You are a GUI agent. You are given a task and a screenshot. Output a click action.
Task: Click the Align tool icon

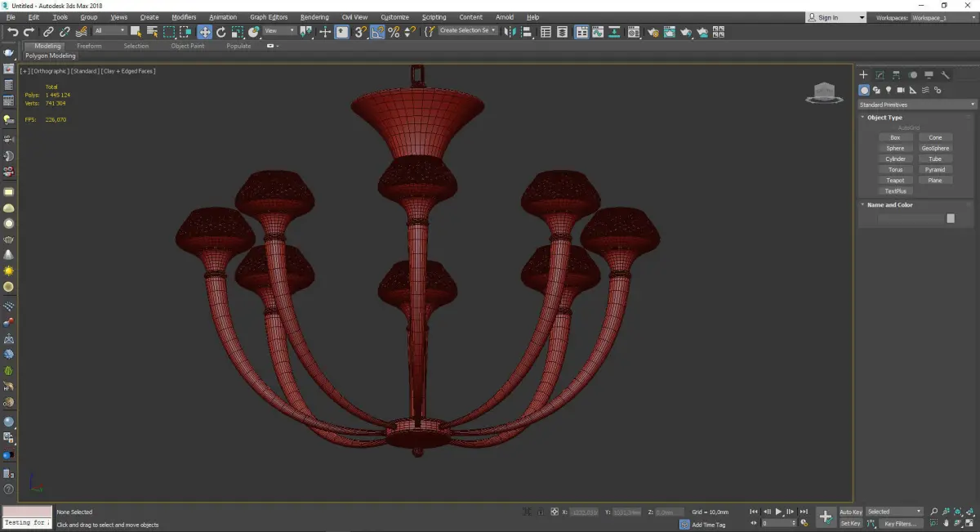click(527, 32)
